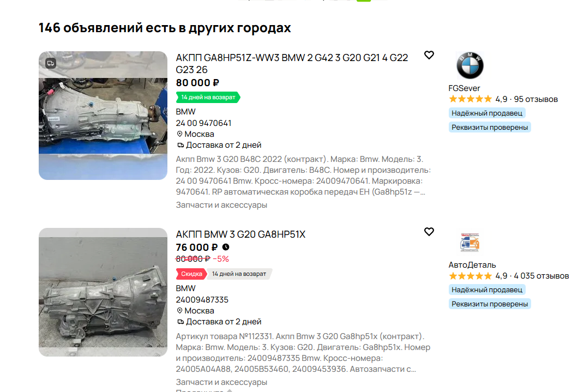
Task: Click FGSever's five-star rating
Action: pyautogui.click(x=470, y=99)
